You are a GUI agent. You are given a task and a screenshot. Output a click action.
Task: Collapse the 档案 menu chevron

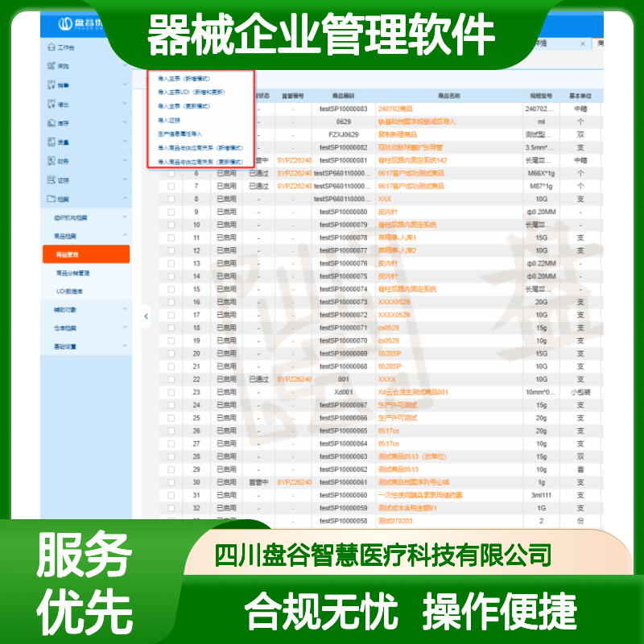tap(125, 198)
